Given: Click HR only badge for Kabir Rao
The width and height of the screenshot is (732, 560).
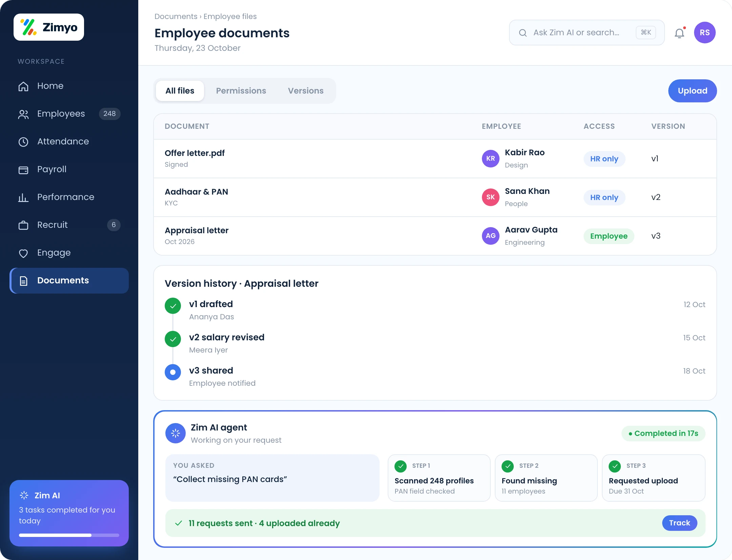Looking at the screenshot, I should click(x=604, y=159).
